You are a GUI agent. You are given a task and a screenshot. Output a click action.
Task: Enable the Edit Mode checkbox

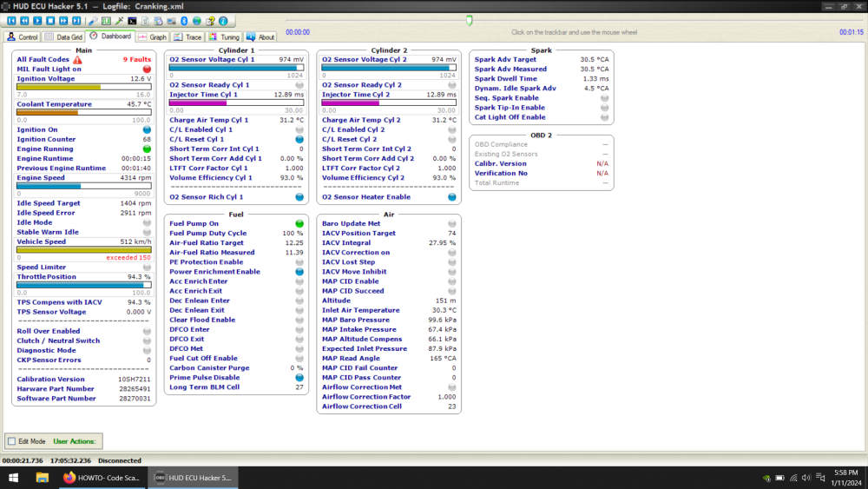coord(11,441)
